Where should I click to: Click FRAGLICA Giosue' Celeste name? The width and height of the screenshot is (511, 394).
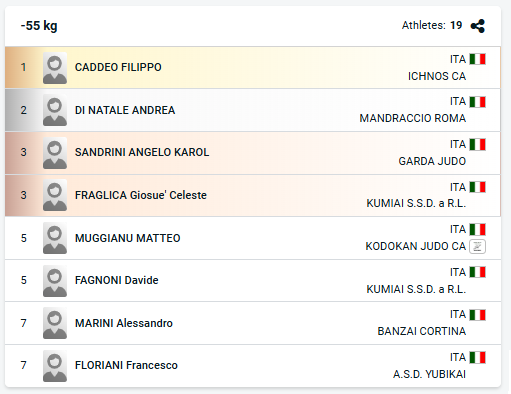141,195
